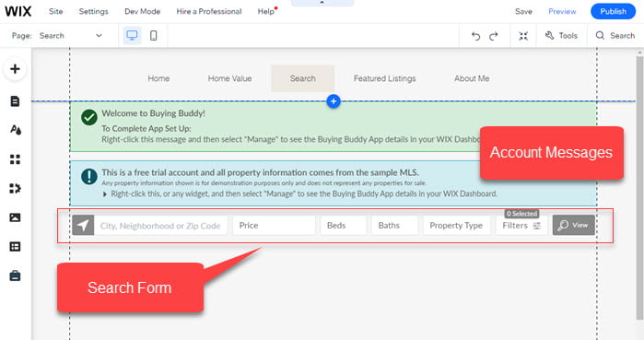The height and width of the screenshot is (340, 644).
Task: Expand the Right-click this message triangle
Action: [105, 193]
